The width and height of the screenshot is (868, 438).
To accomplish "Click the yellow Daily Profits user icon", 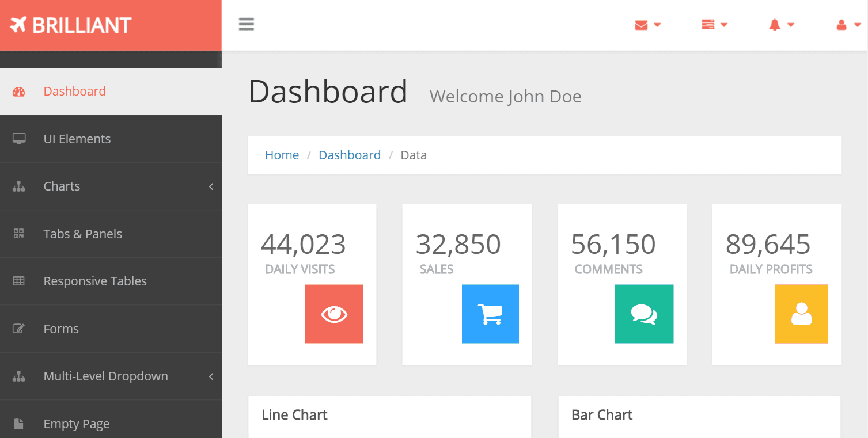I will (801, 314).
